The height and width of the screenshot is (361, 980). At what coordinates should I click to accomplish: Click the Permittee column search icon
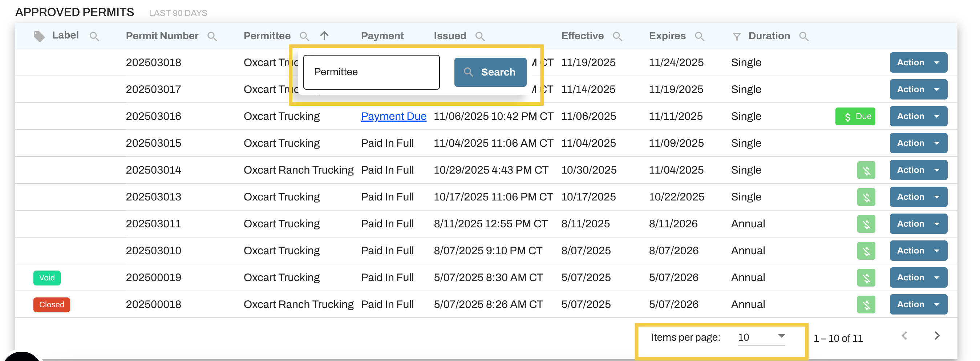[x=304, y=37]
